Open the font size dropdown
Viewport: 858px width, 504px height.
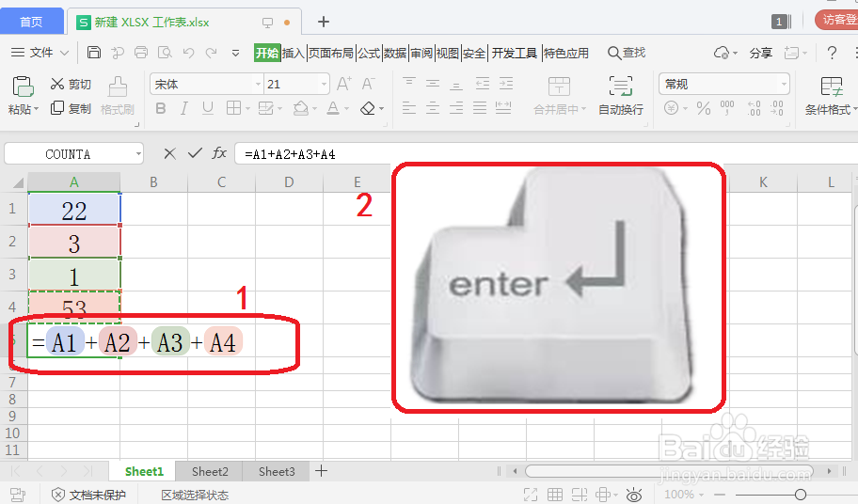[324, 85]
